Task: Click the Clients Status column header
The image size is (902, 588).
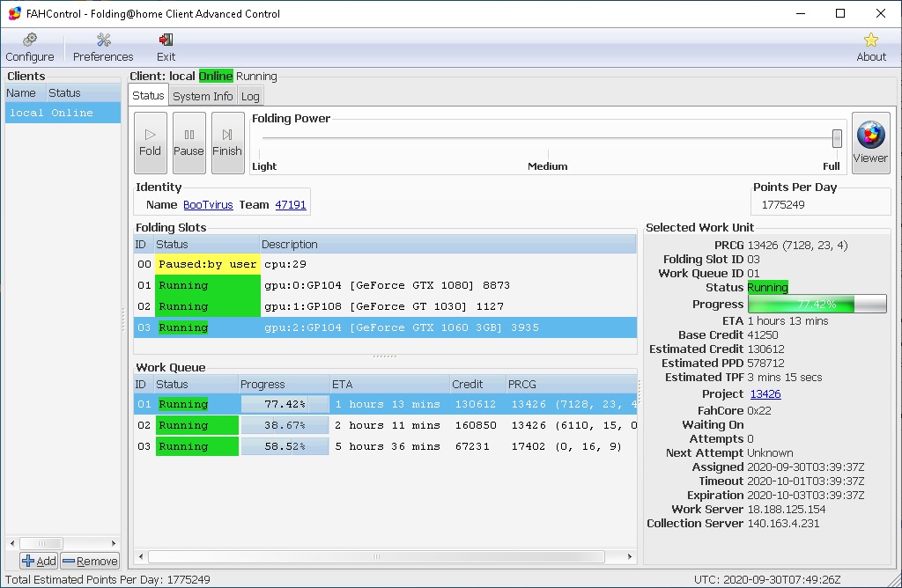Action: [83, 93]
